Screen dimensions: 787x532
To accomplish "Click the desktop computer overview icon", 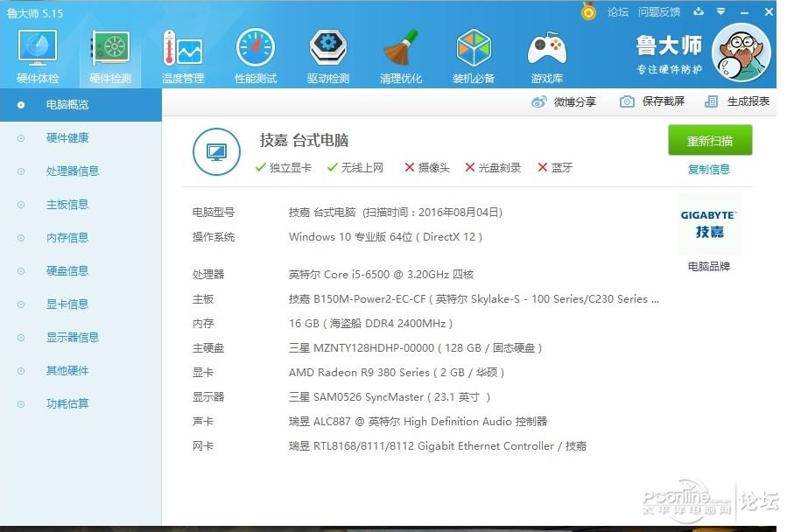I will pyautogui.click(x=216, y=151).
